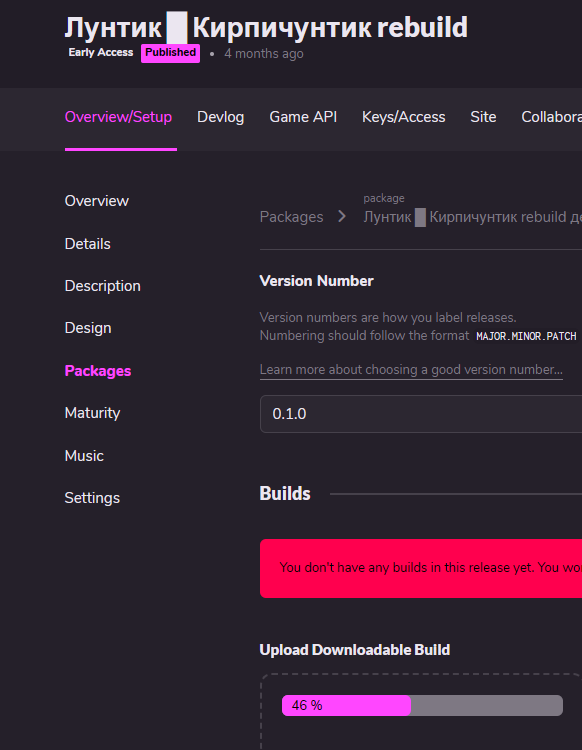Click the Upload Downloadable Build heading
The image size is (582, 750).
[x=354, y=650]
